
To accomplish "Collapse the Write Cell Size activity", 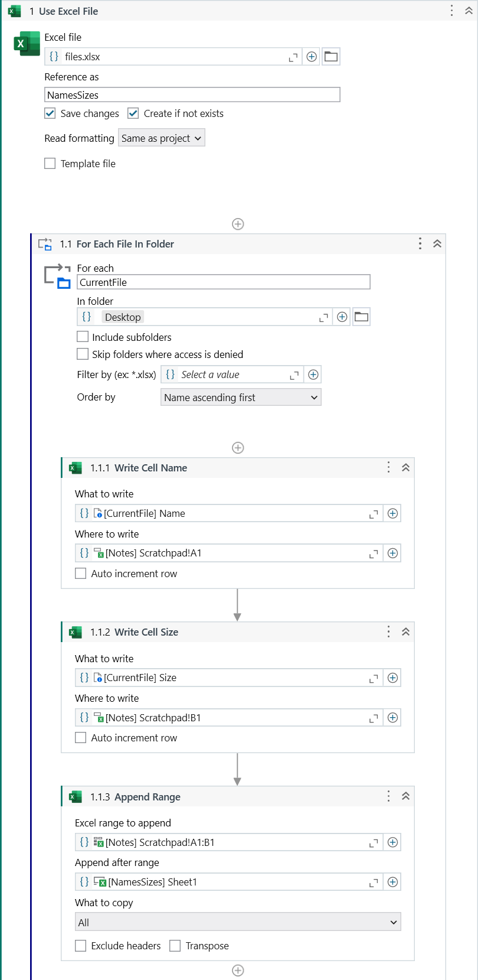I will coord(405,632).
